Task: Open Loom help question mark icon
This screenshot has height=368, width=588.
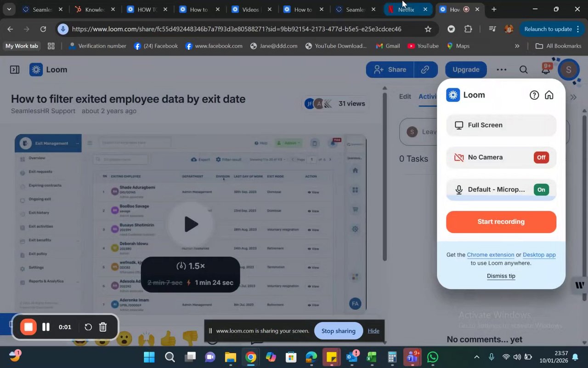Action: [534, 95]
